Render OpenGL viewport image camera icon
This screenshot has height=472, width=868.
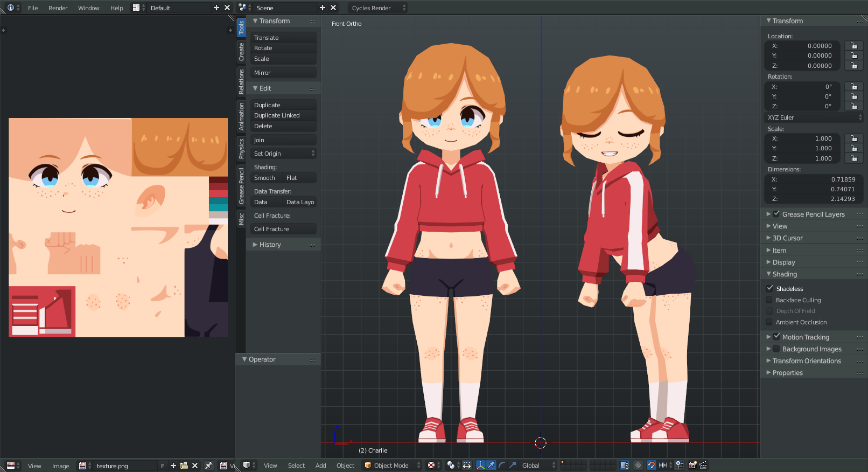[692, 465]
